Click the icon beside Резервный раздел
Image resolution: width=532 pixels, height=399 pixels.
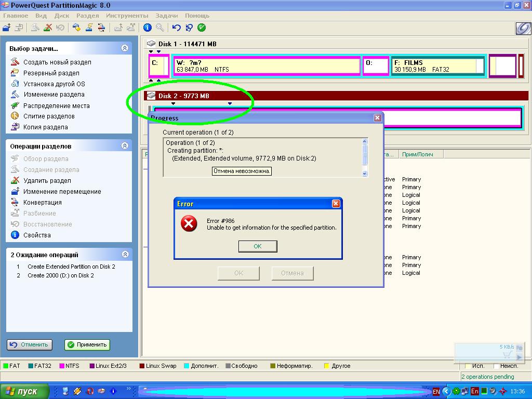pyautogui.click(x=15, y=73)
